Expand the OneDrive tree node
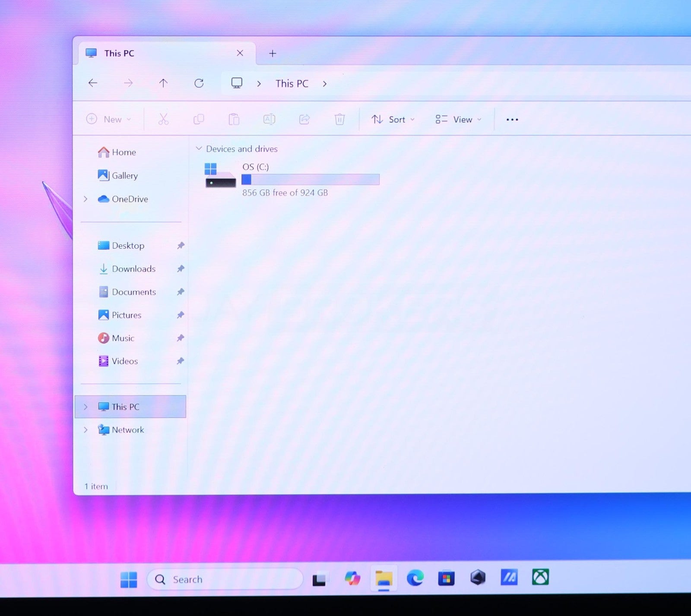This screenshot has width=691, height=616. click(86, 199)
